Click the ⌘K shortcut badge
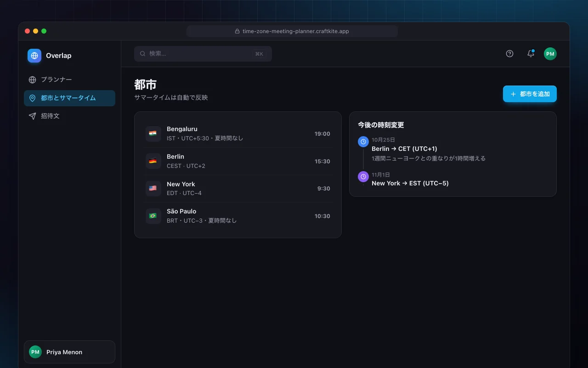The height and width of the screenshot is (368, 588). coord(259,54)
